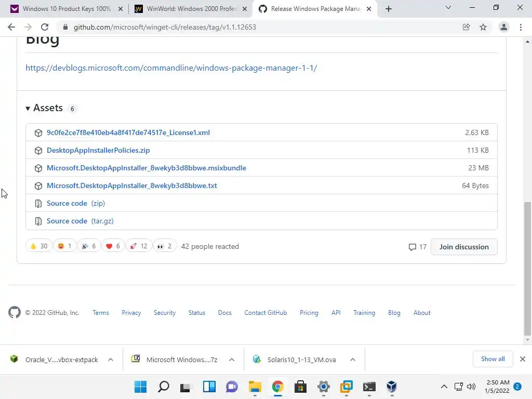Show hidden system tray icons

[x=444, y=387]
